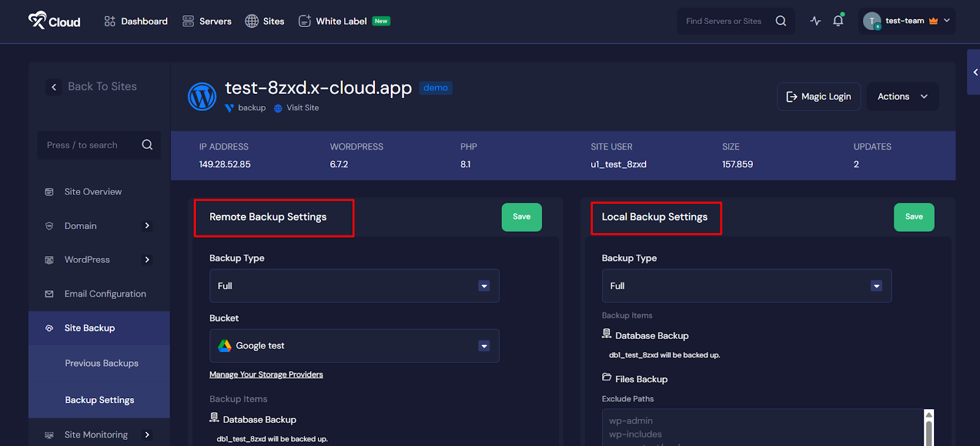The height and width of the screenshot is (446, 980).
Task: Collapse the right side panel arrow
Action: [974, 72]
